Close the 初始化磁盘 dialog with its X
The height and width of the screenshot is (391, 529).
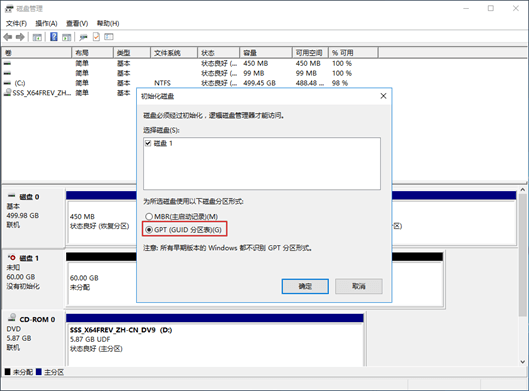(383, 96)
